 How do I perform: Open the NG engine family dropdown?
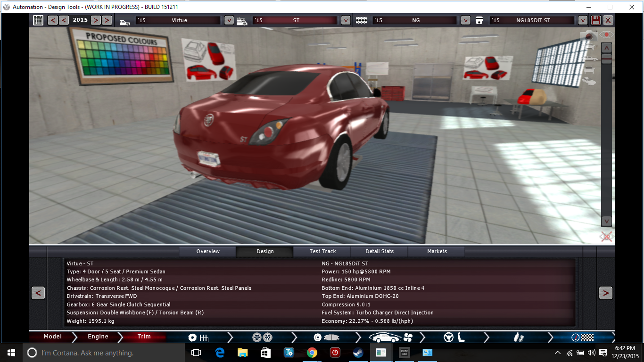point(465,20)
